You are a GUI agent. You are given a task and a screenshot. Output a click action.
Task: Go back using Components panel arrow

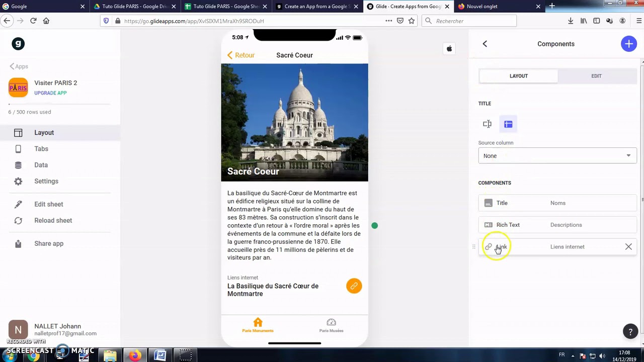pos(485,44)
